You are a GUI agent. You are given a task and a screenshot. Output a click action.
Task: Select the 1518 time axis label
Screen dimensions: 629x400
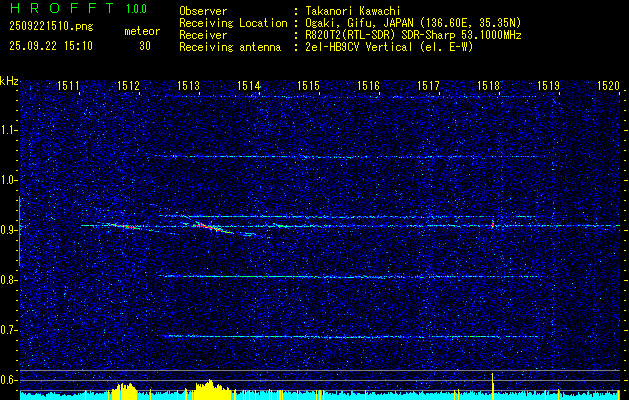coord(488,87)
